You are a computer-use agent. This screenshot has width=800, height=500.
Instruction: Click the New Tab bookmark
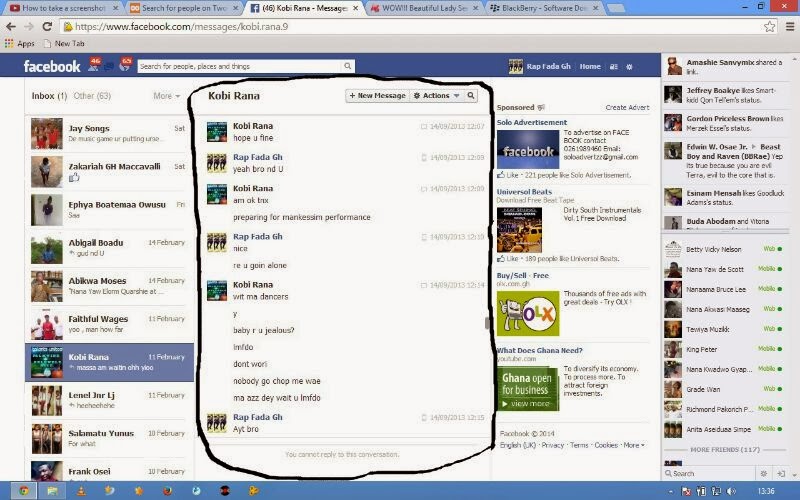point(64,44)
